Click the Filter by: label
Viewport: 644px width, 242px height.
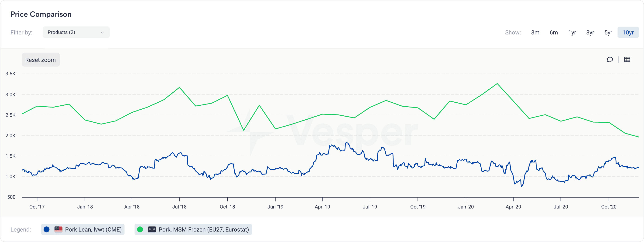coord(21,33)
